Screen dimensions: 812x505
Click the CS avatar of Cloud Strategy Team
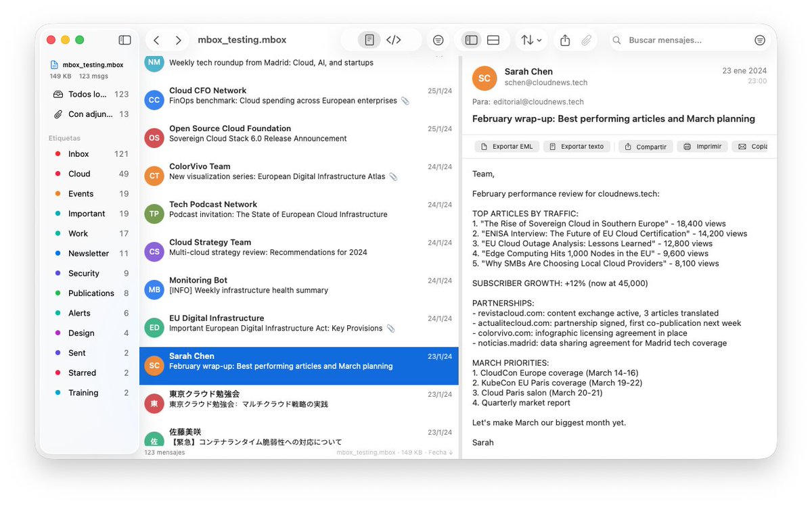point(154,251)
